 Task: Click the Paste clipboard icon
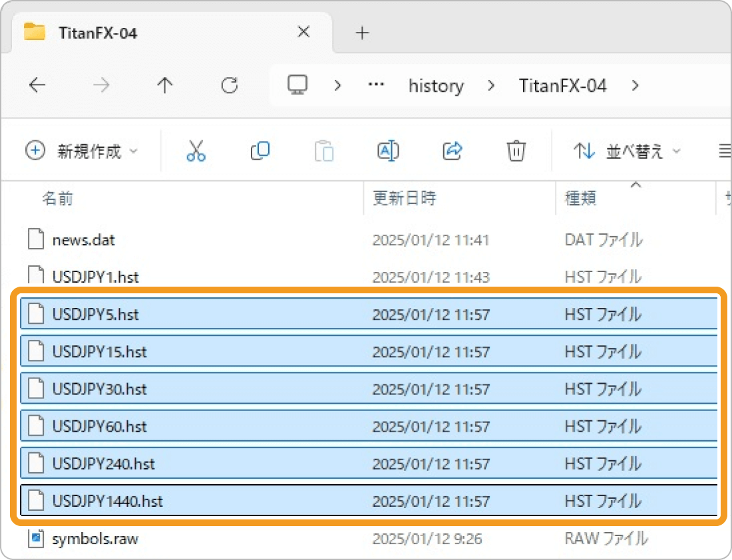click(x=323, y=151)
